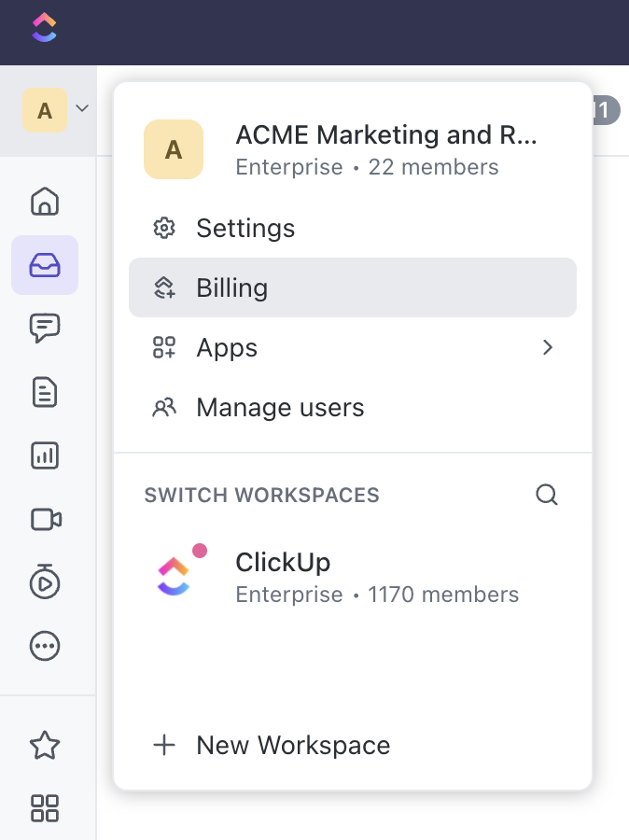Open Favorites star in sidebar
The height and width of the screenshot is (840, 629).
click(x=45, y=745)
